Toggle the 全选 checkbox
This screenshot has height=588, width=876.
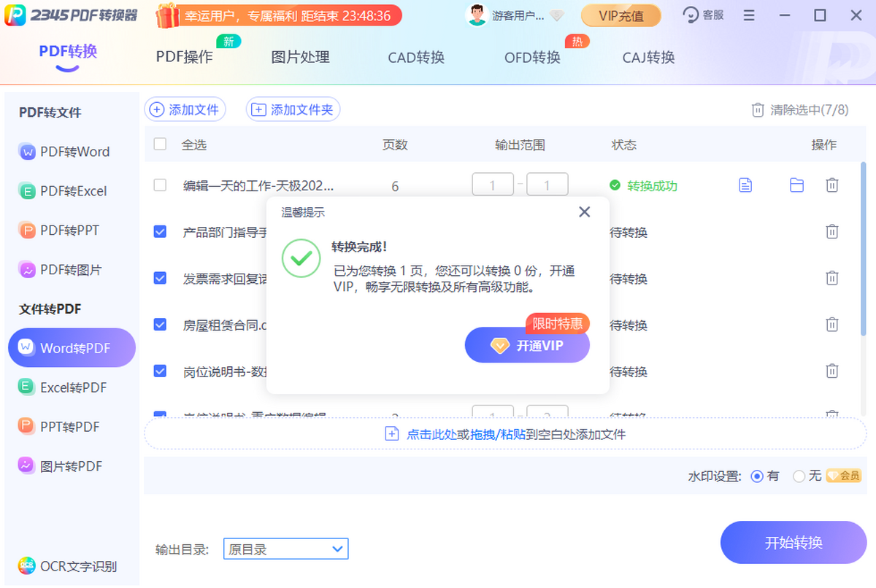click(x=160, y=144)
